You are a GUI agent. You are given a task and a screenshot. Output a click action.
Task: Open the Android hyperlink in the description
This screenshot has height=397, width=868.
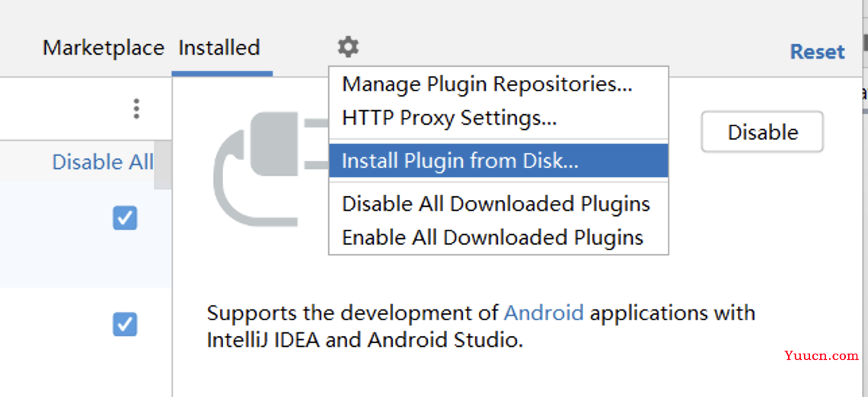click(x=544, y=313)
